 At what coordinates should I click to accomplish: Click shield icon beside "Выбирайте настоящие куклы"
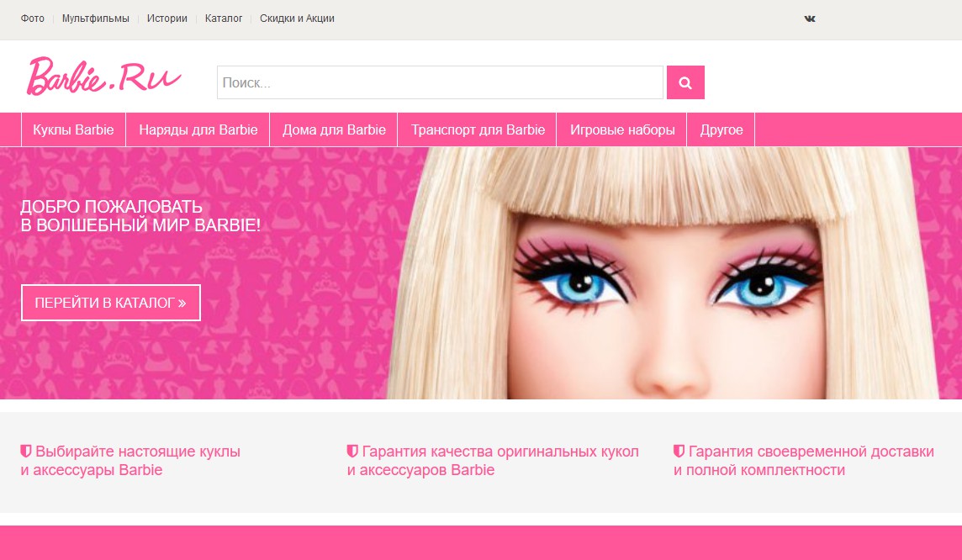pyautogui.click(x=26, y=452)
